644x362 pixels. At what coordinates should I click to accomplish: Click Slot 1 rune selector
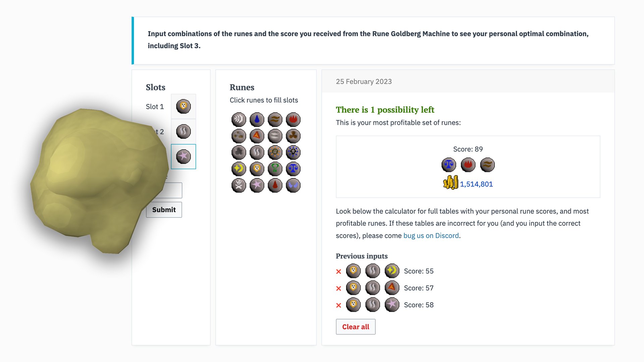click(183, 106)
